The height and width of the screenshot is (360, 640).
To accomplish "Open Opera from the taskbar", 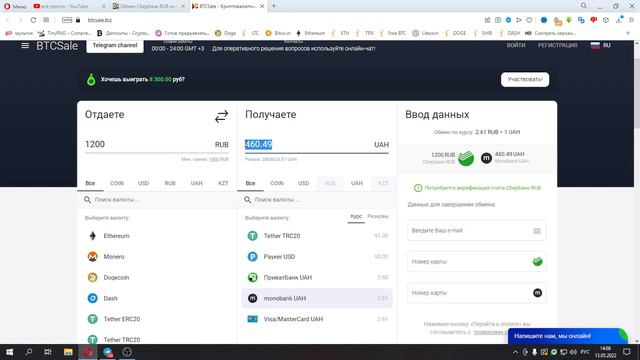I will pos(88,352).
